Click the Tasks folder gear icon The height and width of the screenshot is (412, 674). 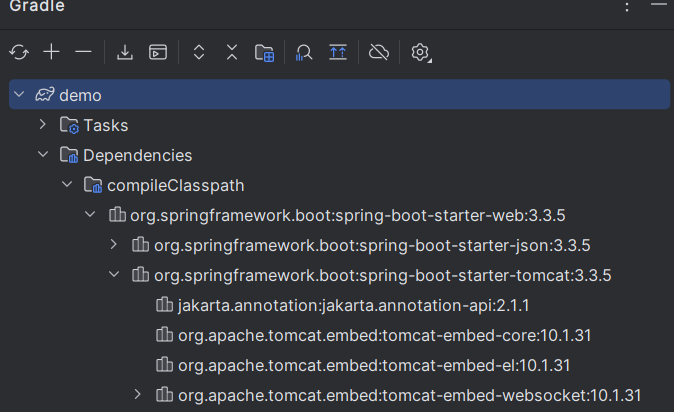69,125
